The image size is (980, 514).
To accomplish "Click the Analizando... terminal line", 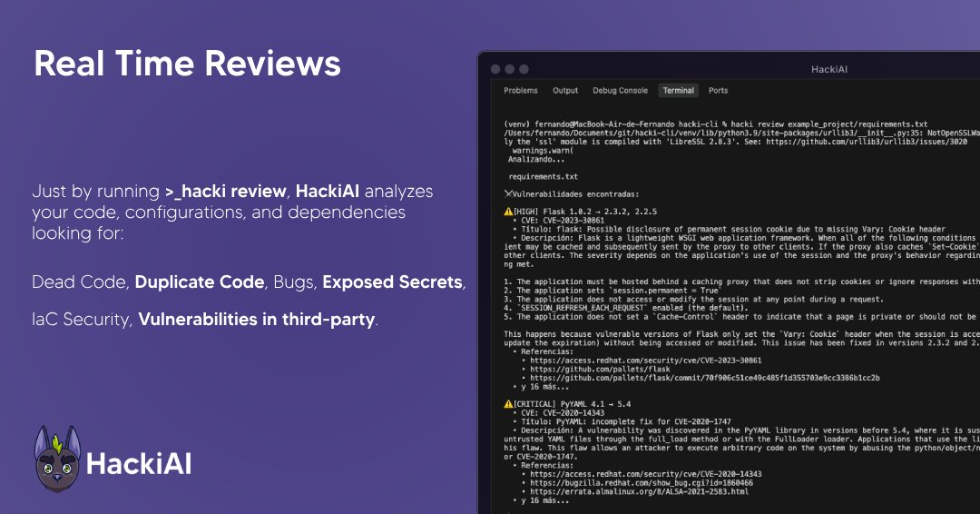I will (536, 159).
